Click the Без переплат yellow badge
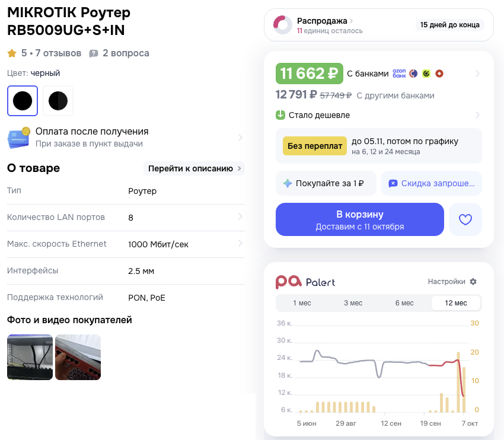This screenshot has width=504, height=440. tap(315, 146)
